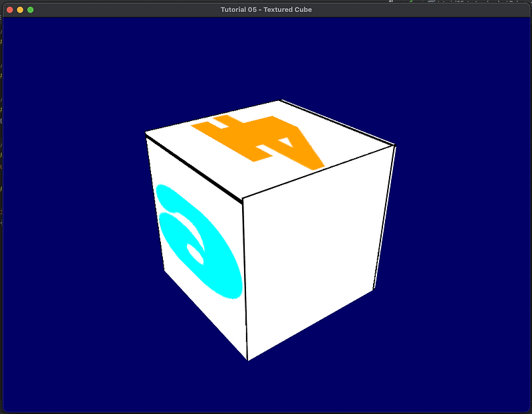Viewport: 532px width, 414px height.
Task: Click the Tutorial 05 title bar text
Action: tap(265, 9)
